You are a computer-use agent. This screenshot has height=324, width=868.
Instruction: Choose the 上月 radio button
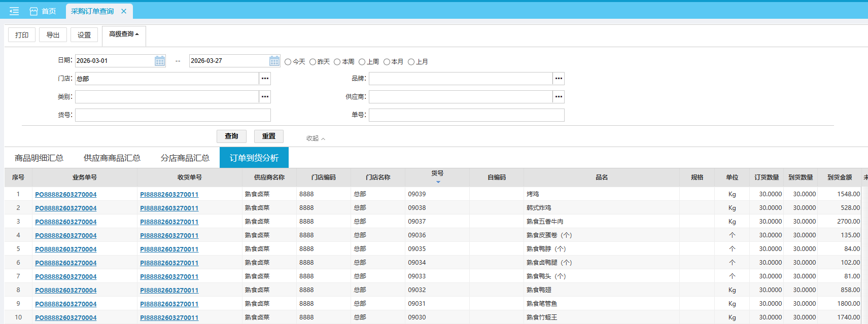(411, 62)
